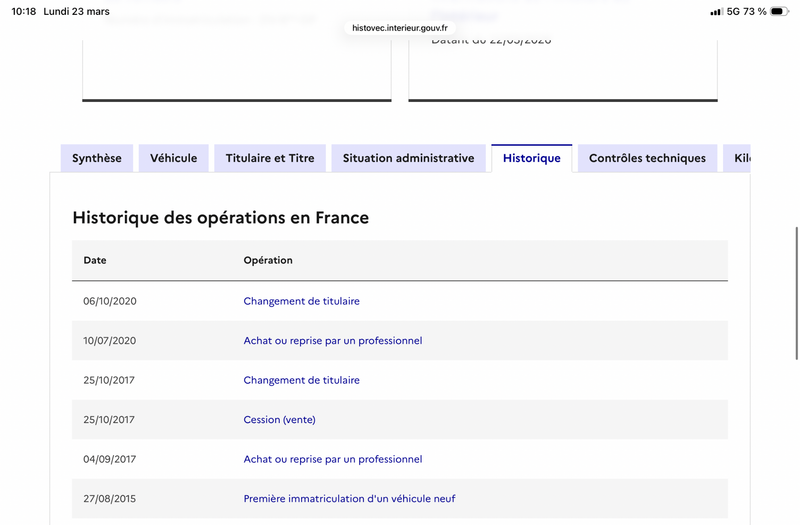The image size is (800, 525).
Task: Open the 06/10/2020 Changement de titulaire link
Action: tap(302, 301)
